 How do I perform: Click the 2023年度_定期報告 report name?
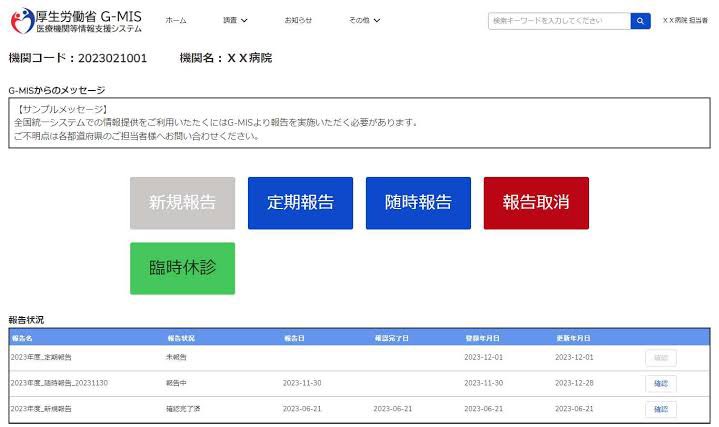(x=41, y=357)
